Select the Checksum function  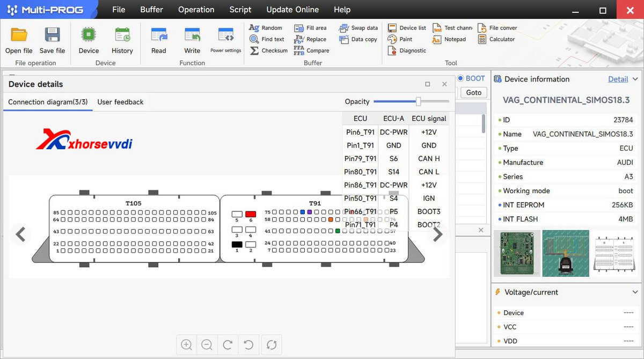tap(267, 50)
